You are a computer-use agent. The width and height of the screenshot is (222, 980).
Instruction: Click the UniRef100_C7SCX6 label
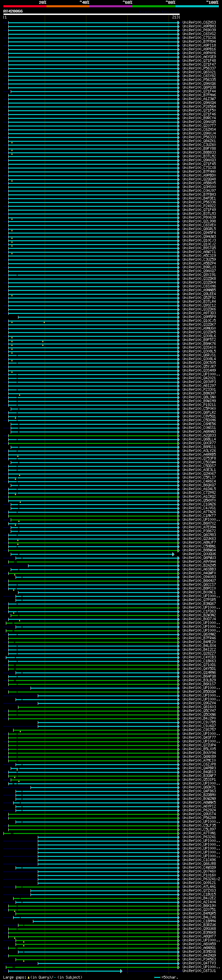(199, 38)
